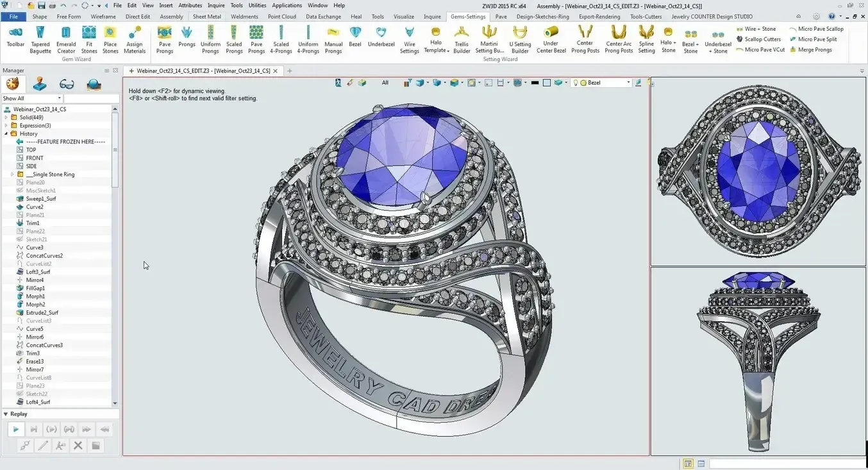Viewport: 868px width, 470px height.
Task: Open the Inquire menu
Action: click(216, 4)
